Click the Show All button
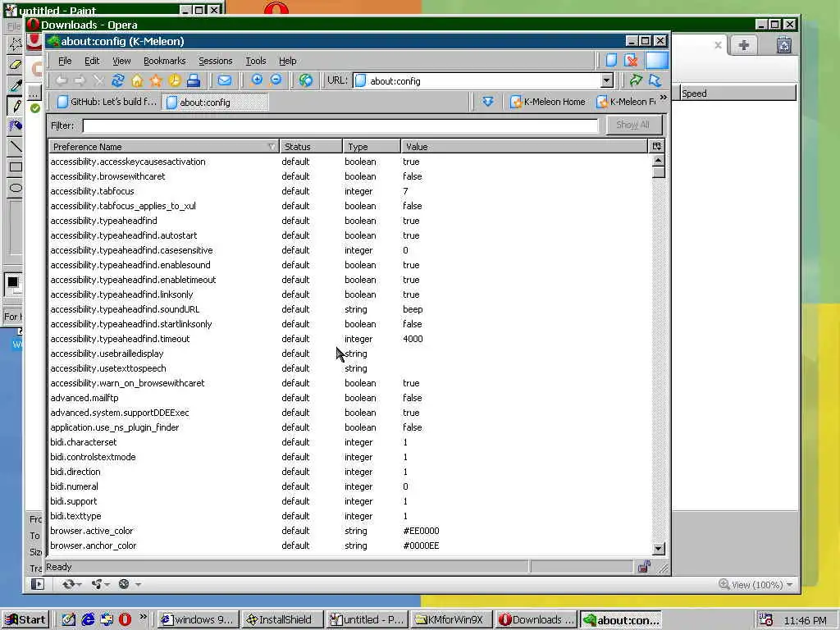Screen dimensions: 840x630 (x=634, y=125)
